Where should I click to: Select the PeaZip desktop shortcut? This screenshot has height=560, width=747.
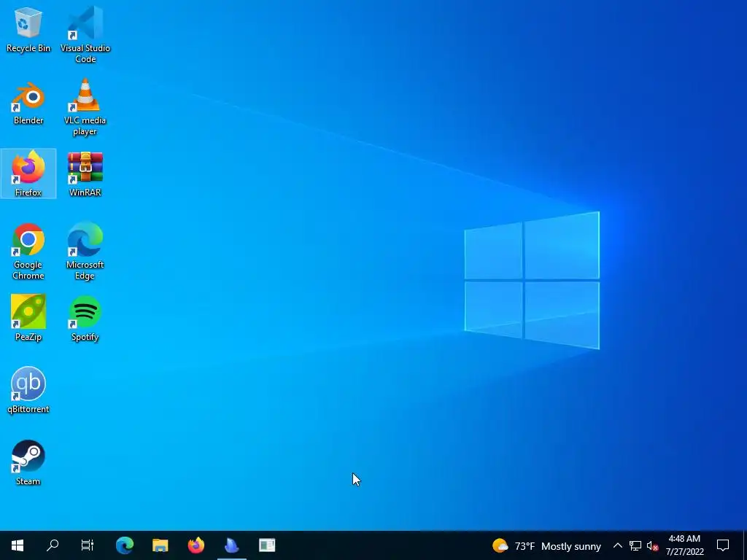click(28, 318)
